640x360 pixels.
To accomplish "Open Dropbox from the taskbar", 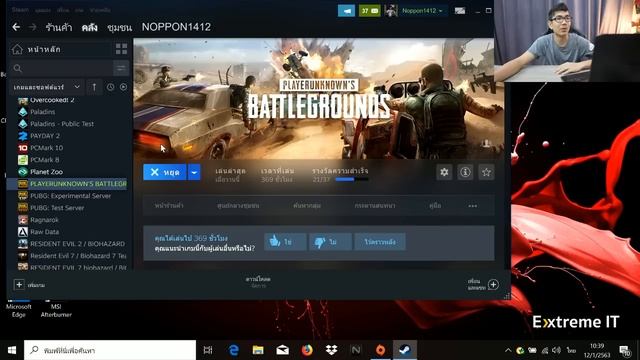I will pyautogui.click(x=331, y=350).
